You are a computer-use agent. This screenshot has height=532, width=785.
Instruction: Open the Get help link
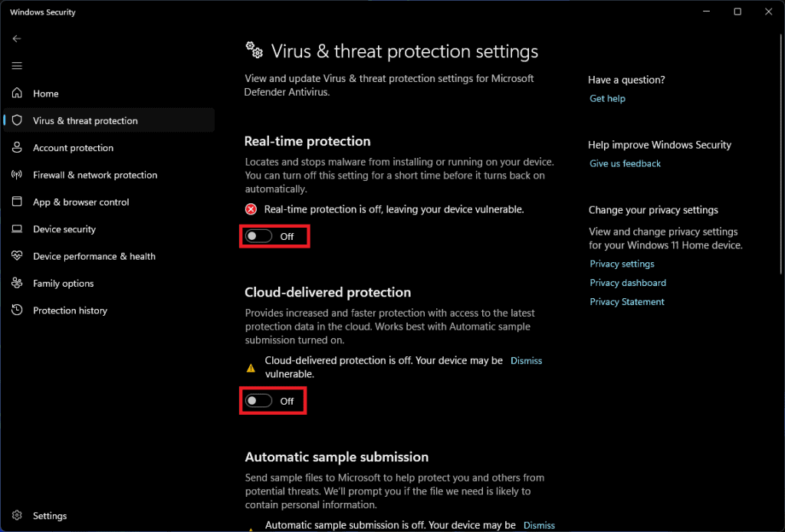pyautogui.click(x=607, y=98)
